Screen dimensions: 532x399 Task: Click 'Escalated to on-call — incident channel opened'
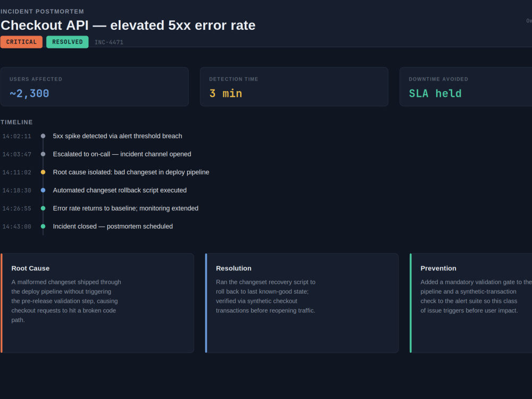tap(122, 154)
